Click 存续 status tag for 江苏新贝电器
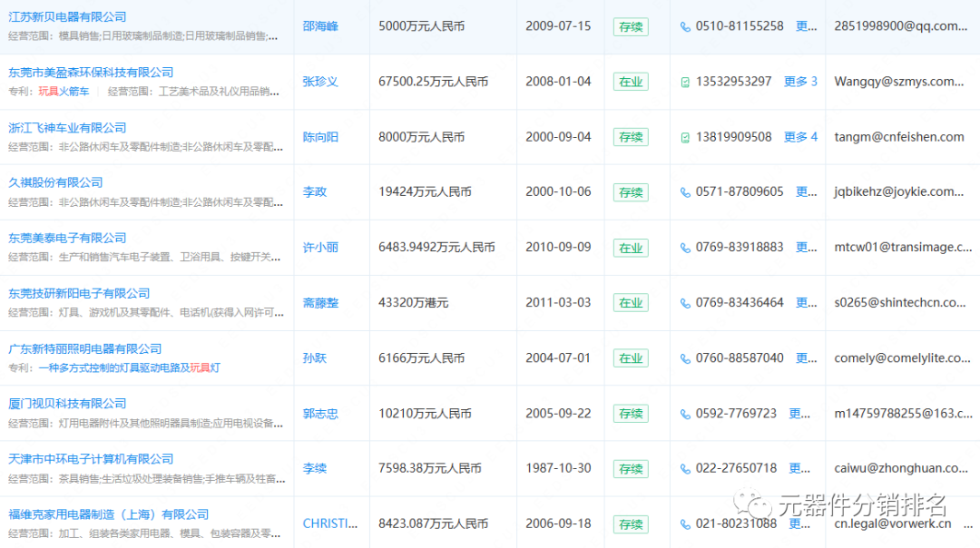 pos(631,27)
